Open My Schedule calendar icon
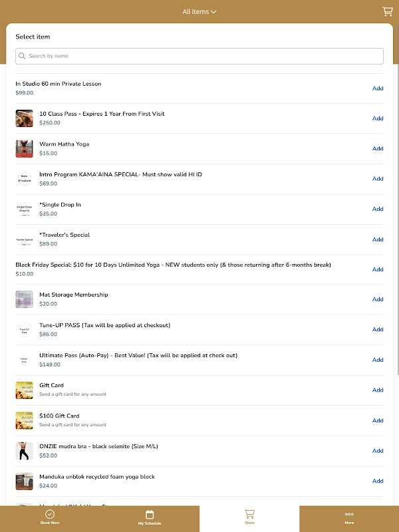Image resolution: width=399 pixels, height=532 pixels. (x=150, y=515)
